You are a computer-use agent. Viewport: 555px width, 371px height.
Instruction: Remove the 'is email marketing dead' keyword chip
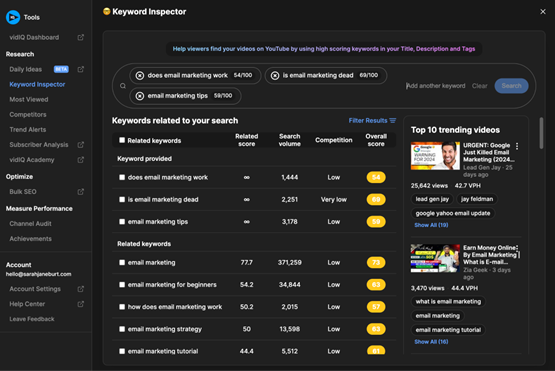(x=275, y=75)
